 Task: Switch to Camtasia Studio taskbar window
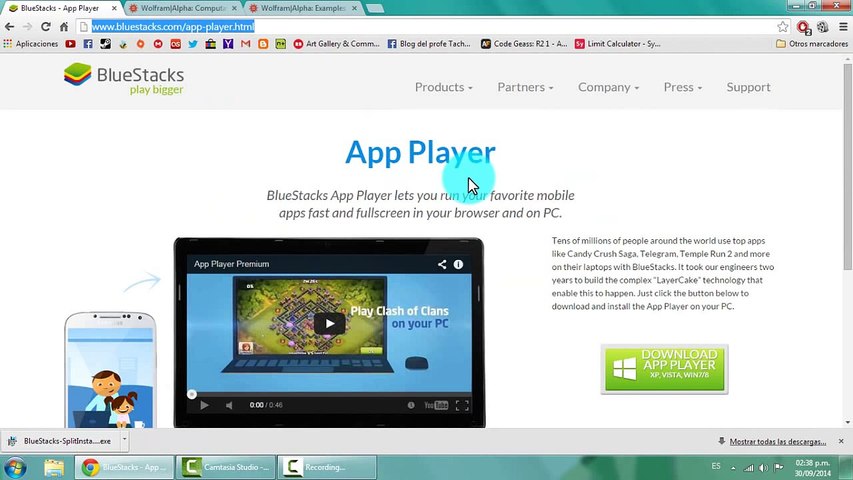point(226,467)
